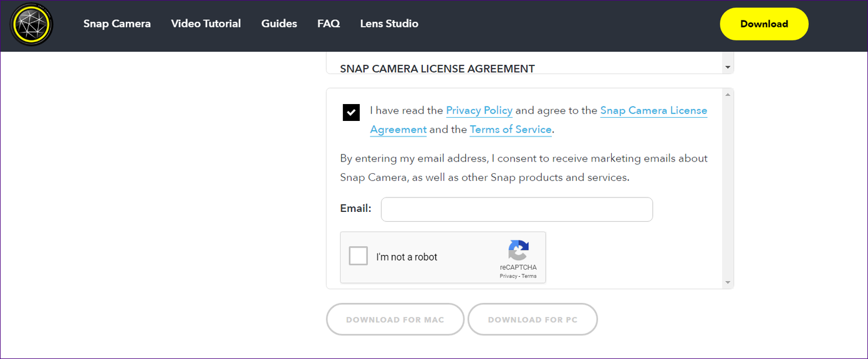This screenshot has width=868, height=359.
Task: Check the I'm not a robot box
Action: (358, 256)
